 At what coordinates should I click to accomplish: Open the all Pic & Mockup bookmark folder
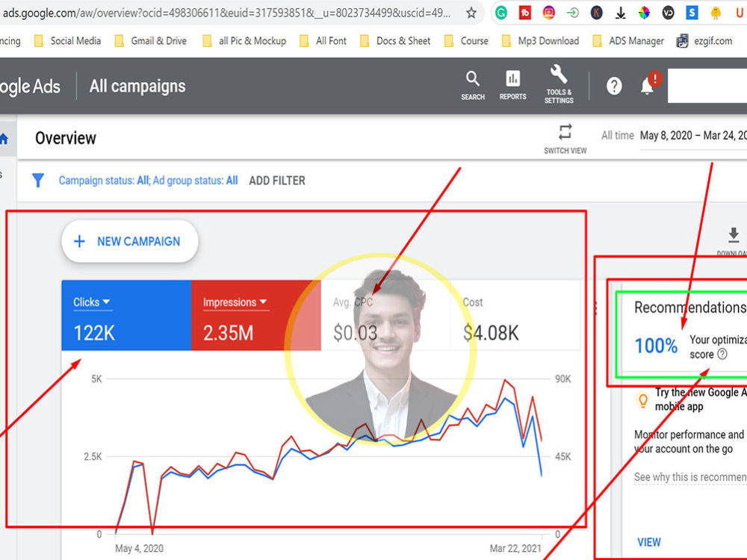tap(244, 41)
